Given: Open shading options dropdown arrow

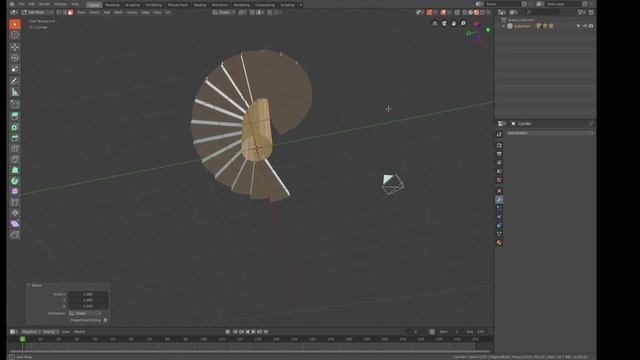Looking at the screenshot, I should (x=489, y=12).
